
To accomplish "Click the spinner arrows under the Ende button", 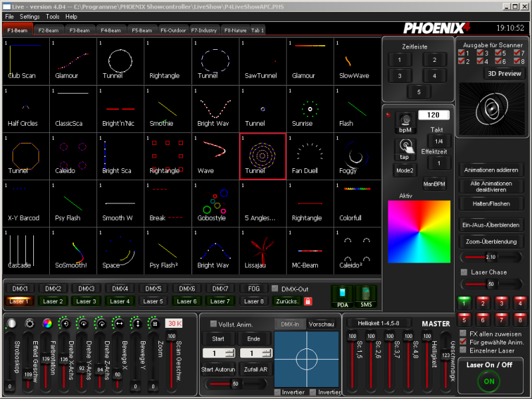I will [267, 353].
